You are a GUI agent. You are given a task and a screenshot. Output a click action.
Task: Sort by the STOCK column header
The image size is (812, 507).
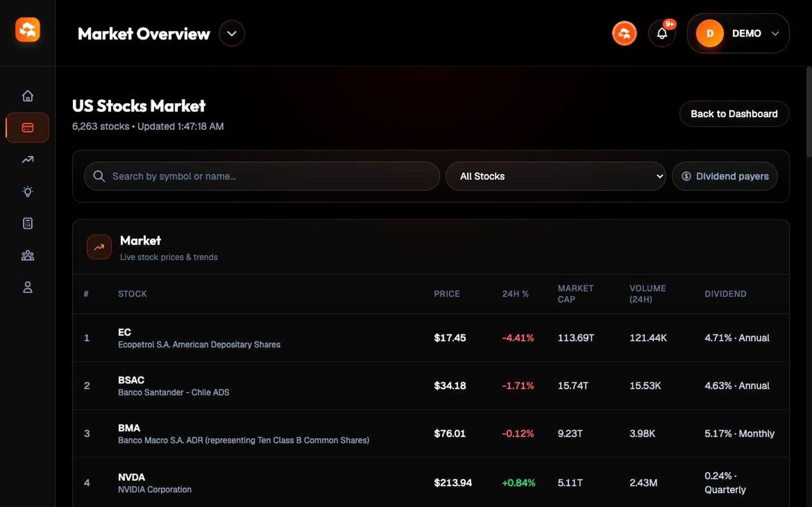(133, 294)
